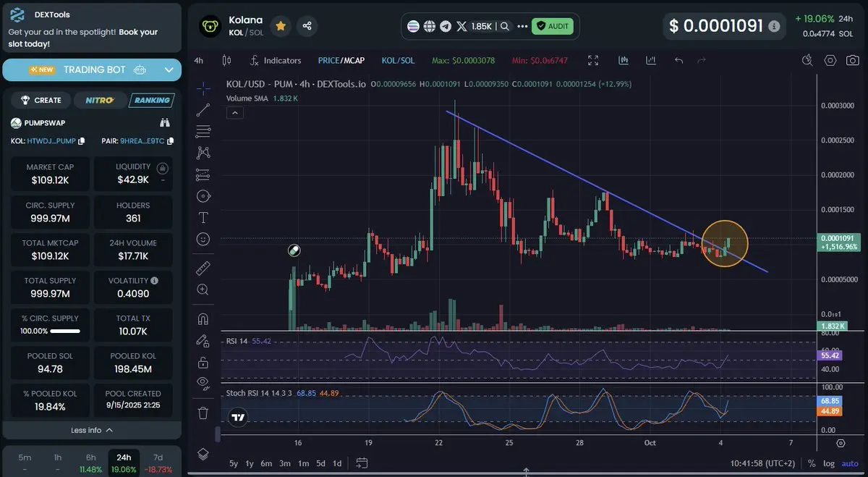
Task: Open go-to-date calendar icon
Action: pos(362,463)
